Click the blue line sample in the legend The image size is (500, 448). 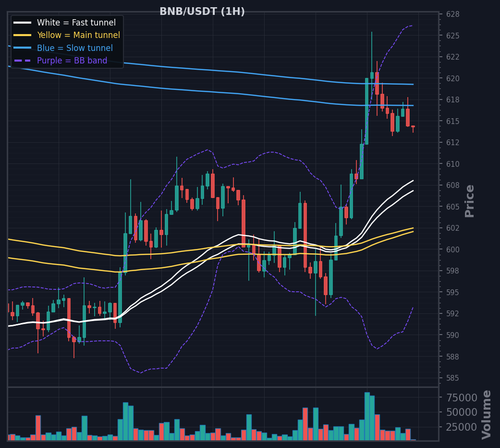tap(22, 48)
